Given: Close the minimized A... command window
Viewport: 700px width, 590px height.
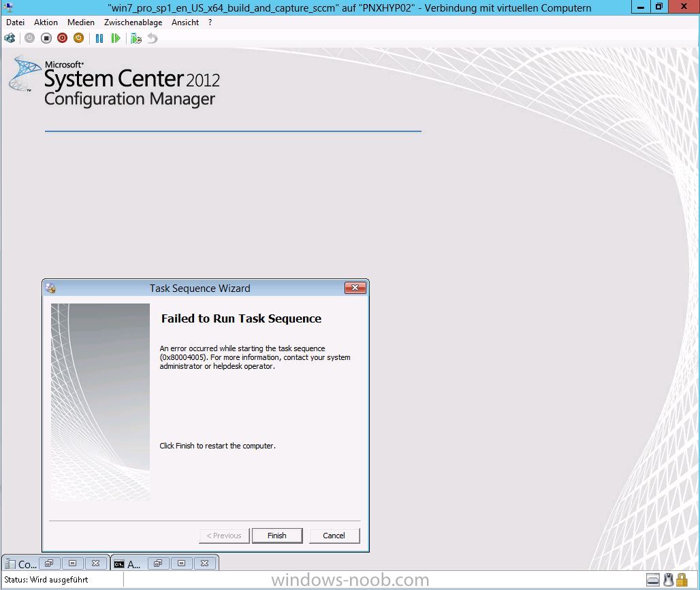Looking at the screenshot, I should coord(204,563).
